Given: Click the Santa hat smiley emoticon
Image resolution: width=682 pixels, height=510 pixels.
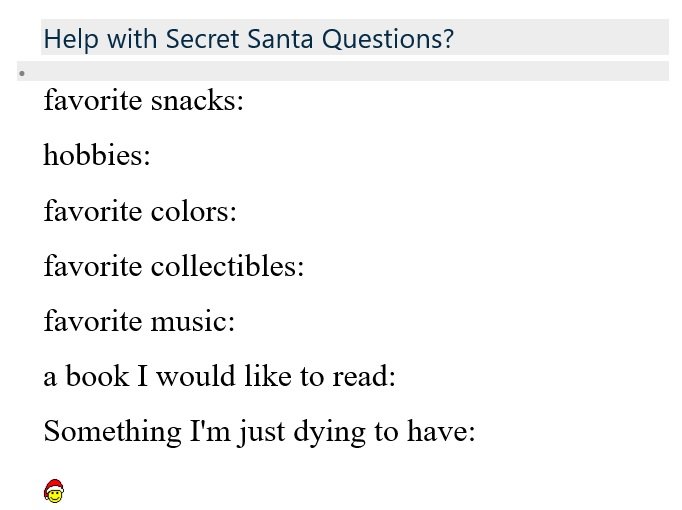Looking at the screenshot, I should point(54,491).
